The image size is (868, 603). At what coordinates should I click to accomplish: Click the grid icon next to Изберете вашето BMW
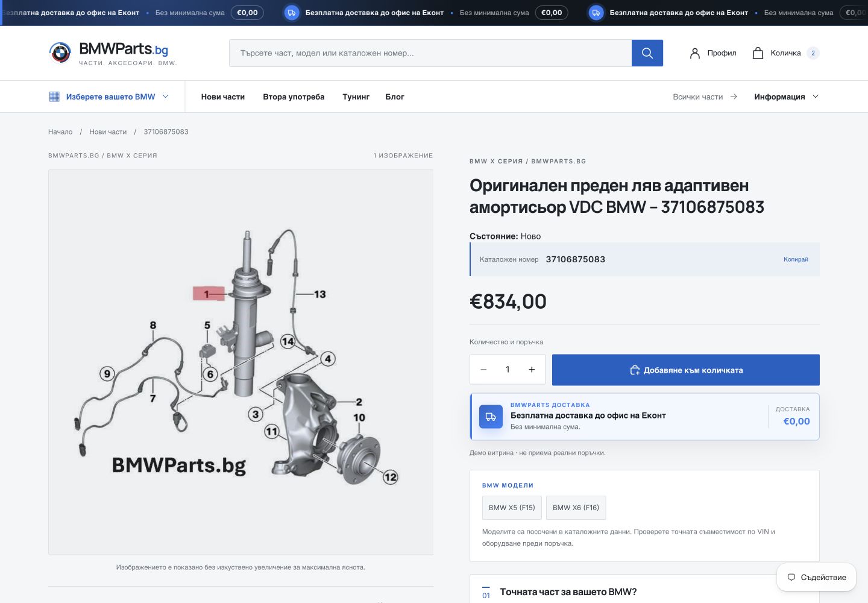click(54, 96)
